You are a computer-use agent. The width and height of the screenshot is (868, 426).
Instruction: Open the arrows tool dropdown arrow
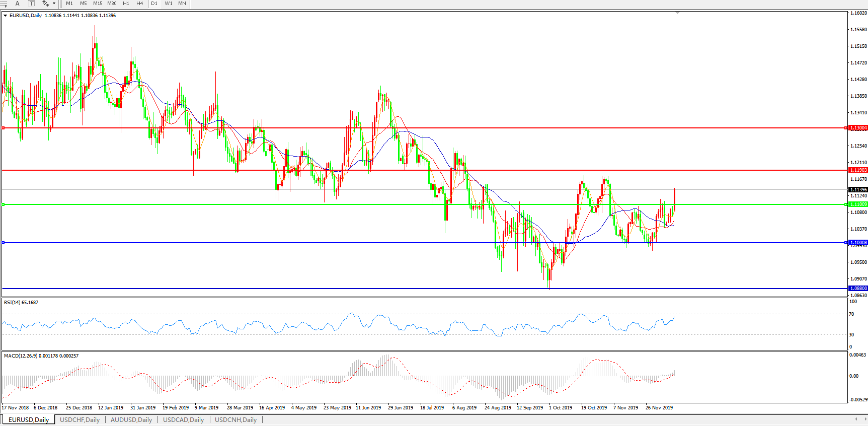tap(54, 4)
